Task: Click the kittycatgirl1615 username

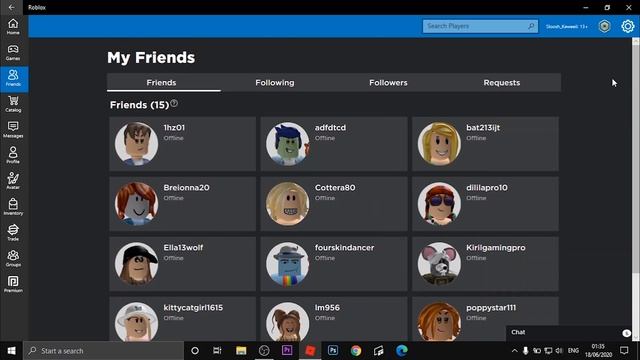Action: [193, 308]
